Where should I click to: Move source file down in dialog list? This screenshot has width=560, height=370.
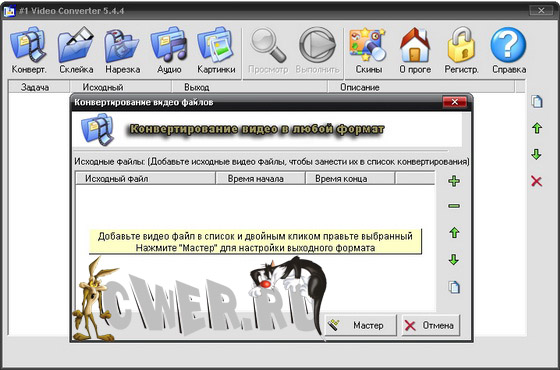click(454, 259)
